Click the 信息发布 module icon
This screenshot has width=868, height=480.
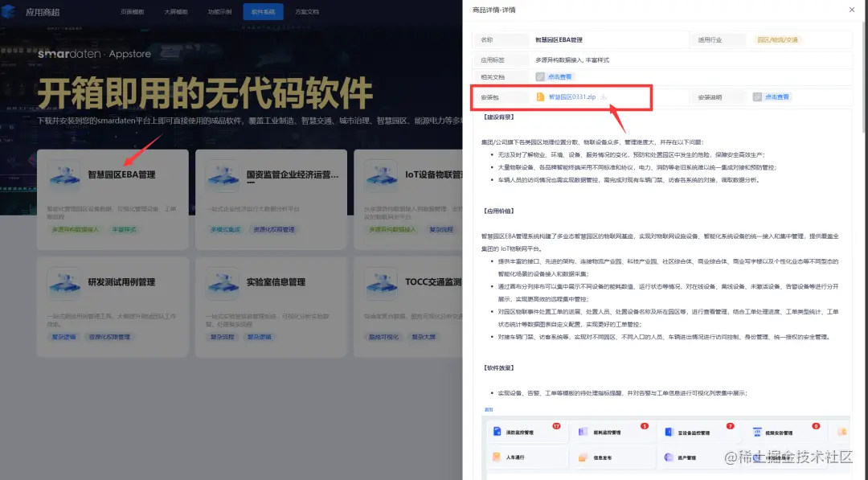tap(582, 456)
